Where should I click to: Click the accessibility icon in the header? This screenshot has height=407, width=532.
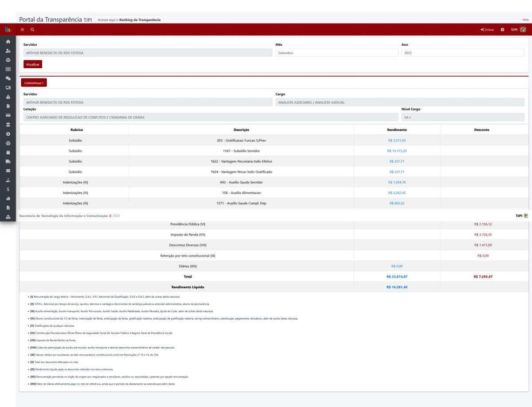click(x=502, y=30)
